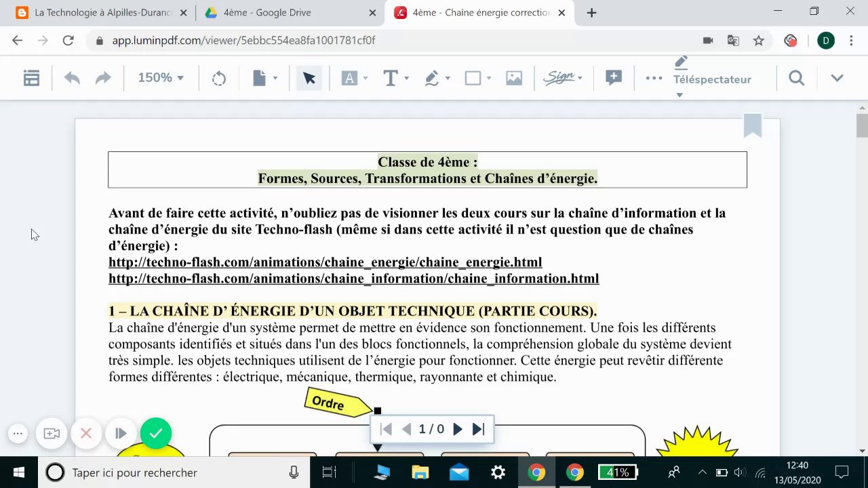The width and height of the screenshot is (868, 488).
Task: Add a comment note
Action: click(614, 78)
